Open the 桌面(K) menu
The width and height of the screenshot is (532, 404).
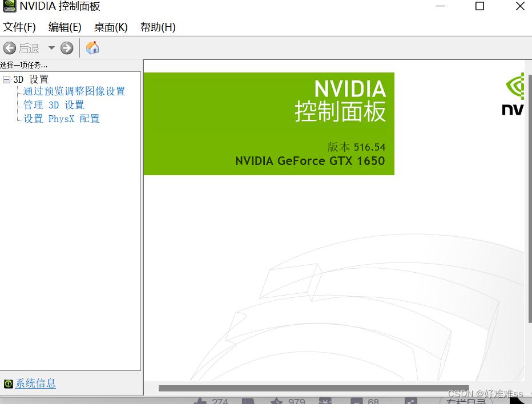(111, 27)
